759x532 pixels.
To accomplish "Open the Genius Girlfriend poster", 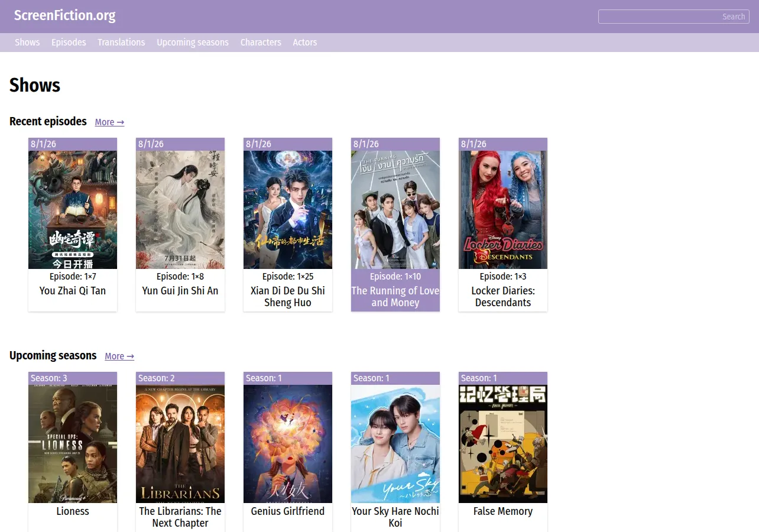I will (x=288, y=444).
